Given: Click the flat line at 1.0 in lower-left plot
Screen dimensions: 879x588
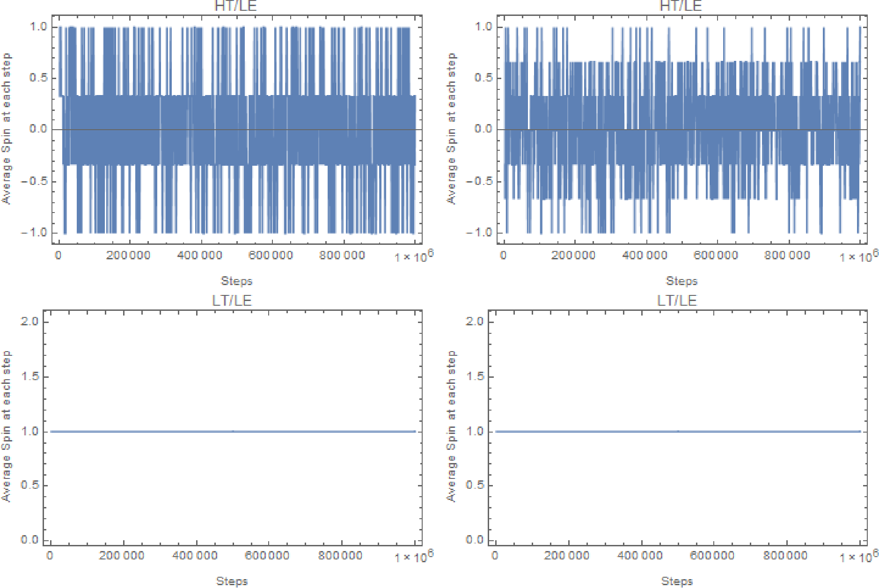Looking at the screenshot, I should point(233,431).
